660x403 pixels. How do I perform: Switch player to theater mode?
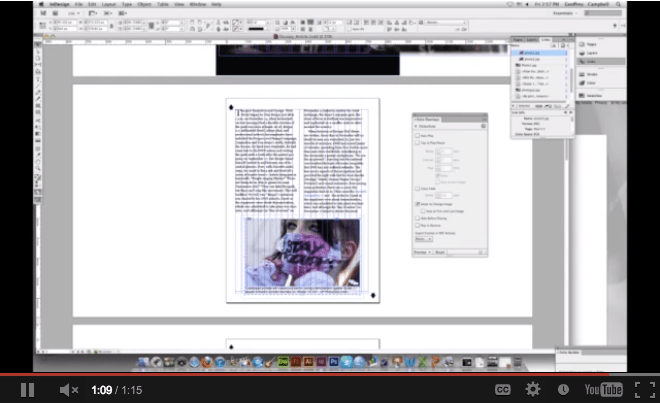608,389
